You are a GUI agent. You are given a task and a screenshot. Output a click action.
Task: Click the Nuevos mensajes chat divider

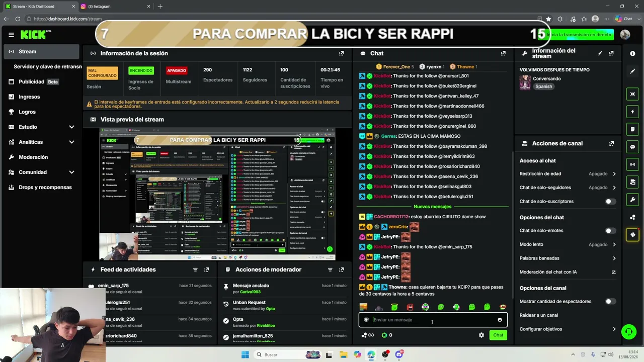pos(432,207)
